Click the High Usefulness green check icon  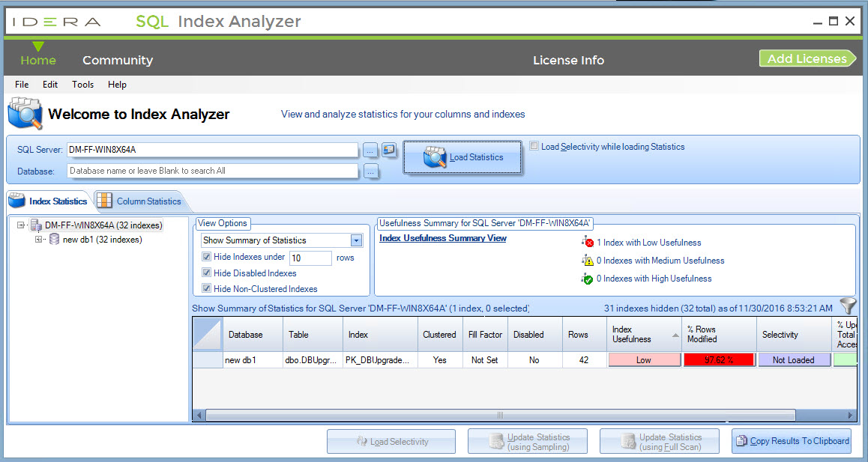click(588, 279)
